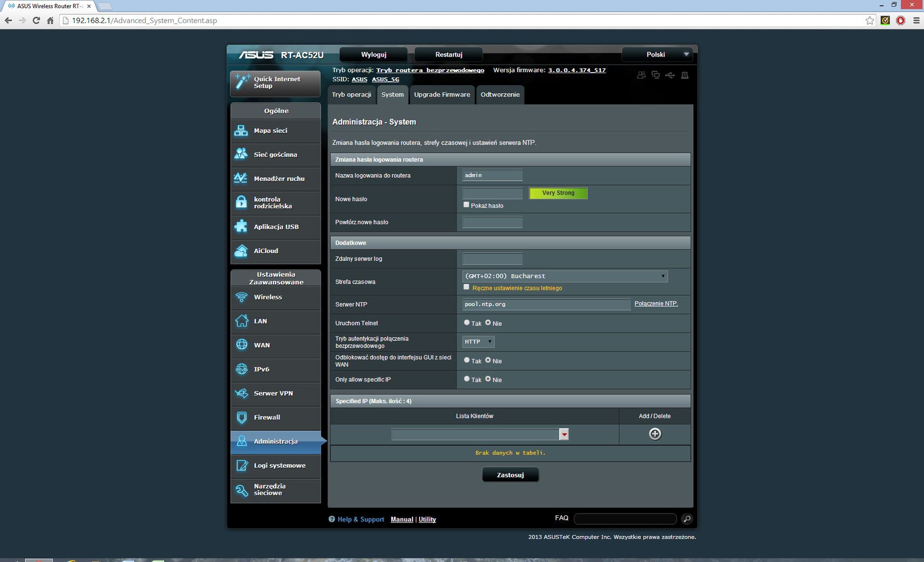
Task: Click the Zdalny serwer log field
Action: [x=492, y=259]
